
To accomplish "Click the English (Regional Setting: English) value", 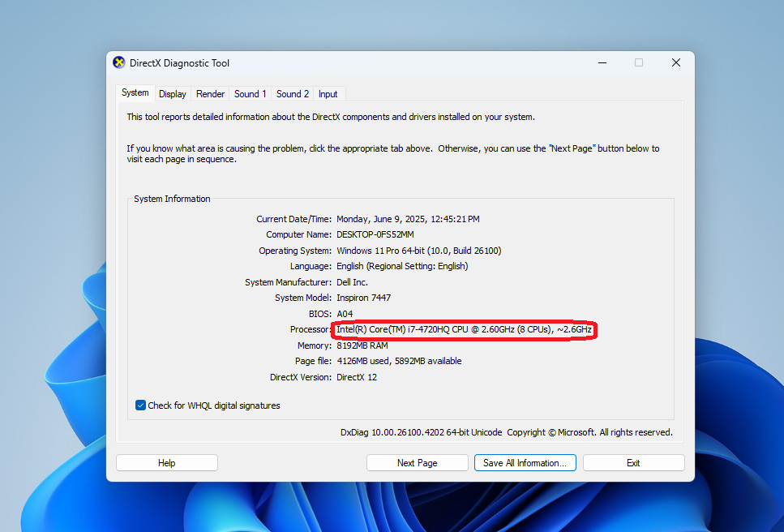I will (x=402, y=266).
